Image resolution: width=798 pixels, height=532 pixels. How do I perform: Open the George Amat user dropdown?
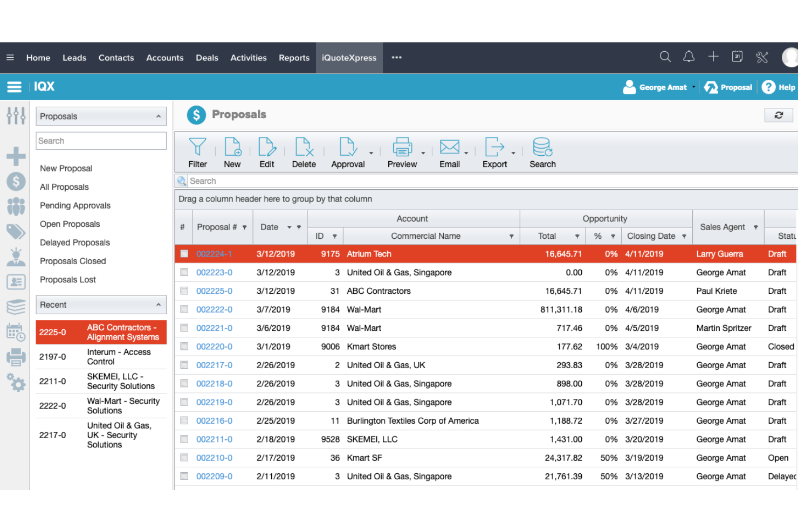[x=694, y=87]
